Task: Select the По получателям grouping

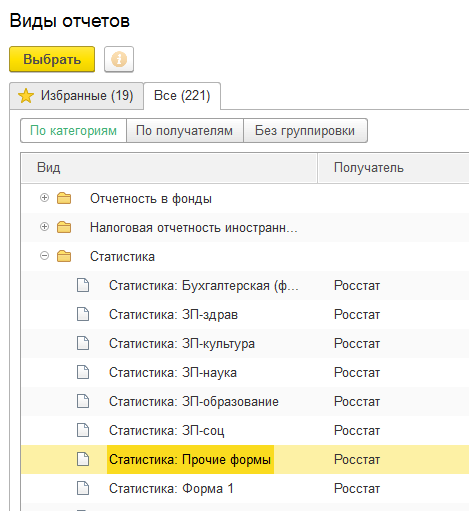Action: 185,131
